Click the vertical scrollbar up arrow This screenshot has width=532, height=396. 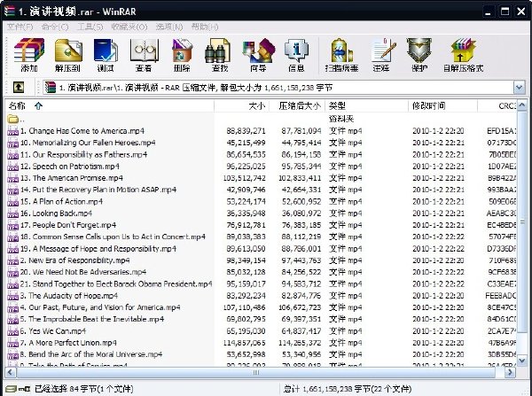522,105
